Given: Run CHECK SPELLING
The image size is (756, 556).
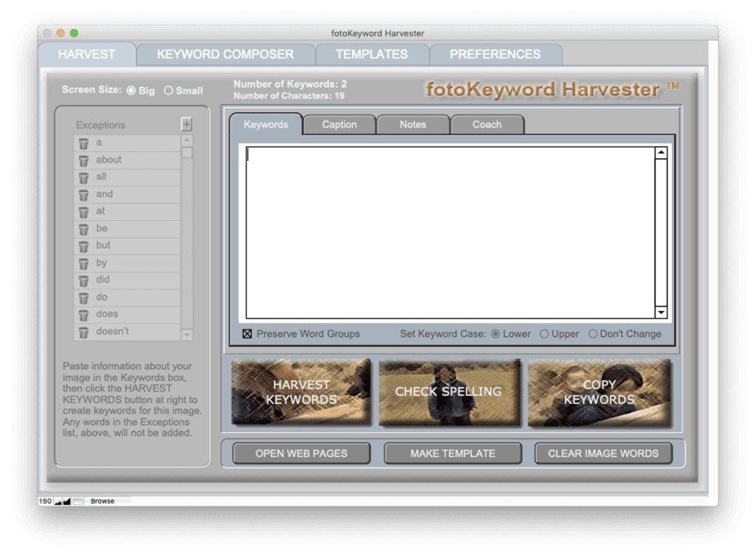Looking at the screenshot, I should click(450, 392).
